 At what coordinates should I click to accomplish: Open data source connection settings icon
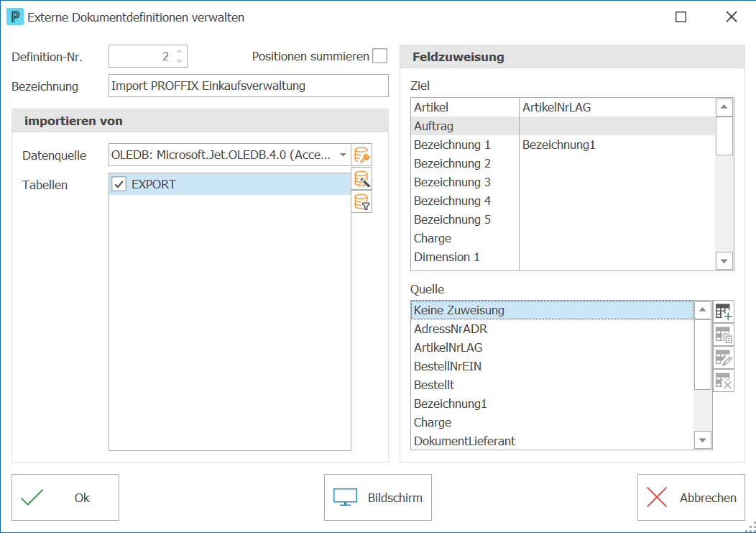pyautogui.click(x=361, y=155)
